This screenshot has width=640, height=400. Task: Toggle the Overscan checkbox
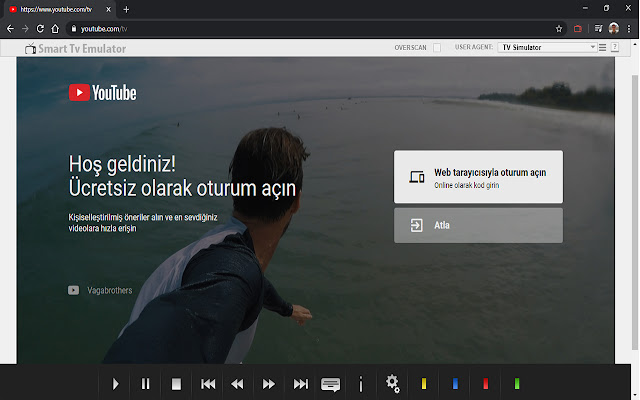tap(437, 48)
